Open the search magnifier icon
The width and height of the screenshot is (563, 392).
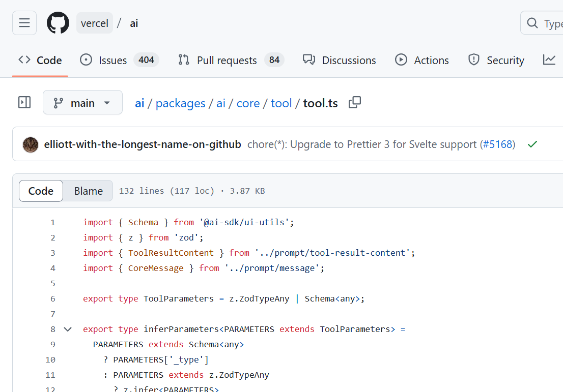coord(532,23)
